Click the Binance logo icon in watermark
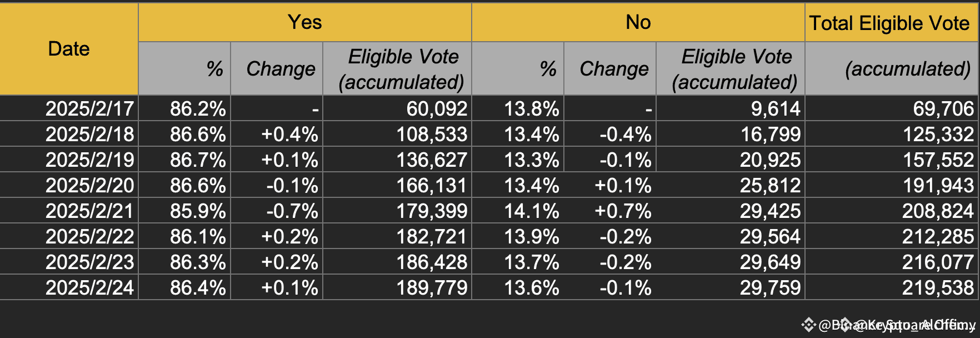The width and height of the screenshot is (980, 338). 808,325
